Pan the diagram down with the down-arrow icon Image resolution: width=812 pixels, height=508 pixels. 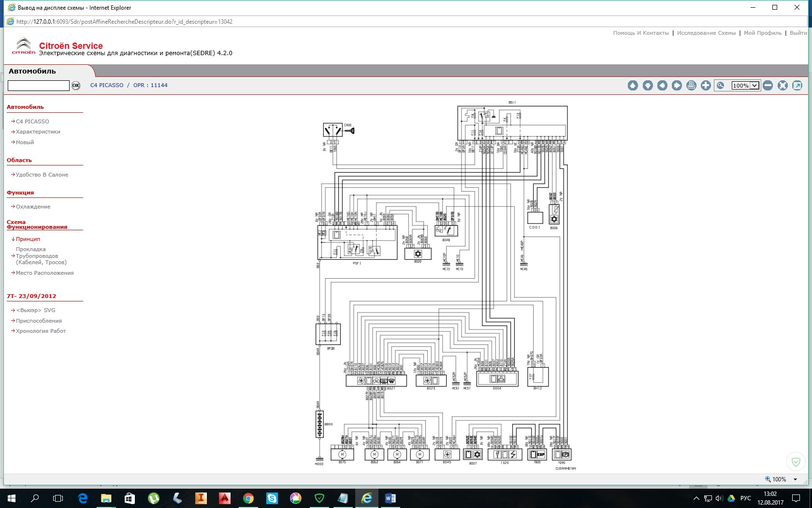(648, 86)
